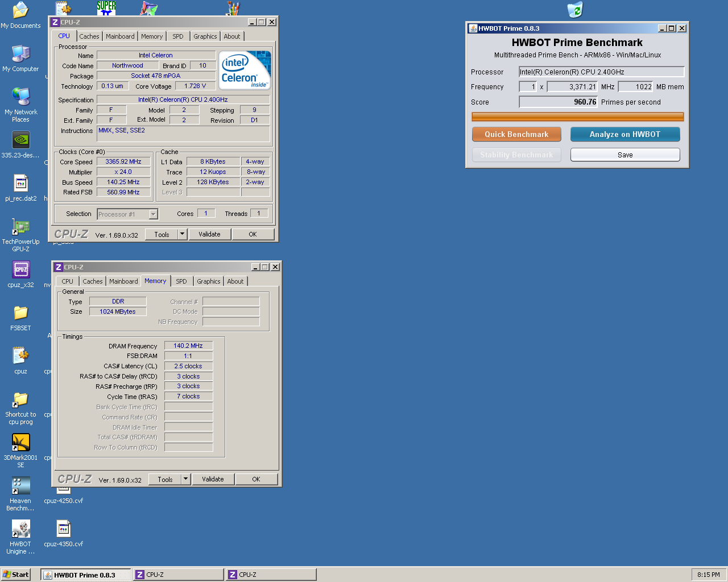Click the CAS# Latency 2.5 clocks value
The height and width of the screenshot is (582, 728).
click(x=188, y=366)
